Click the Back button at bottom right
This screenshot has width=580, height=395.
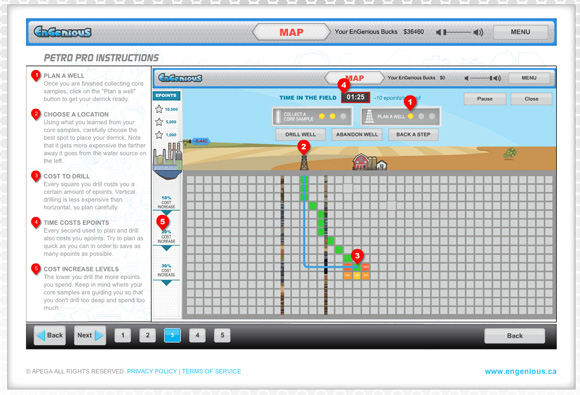pos(515,336)
